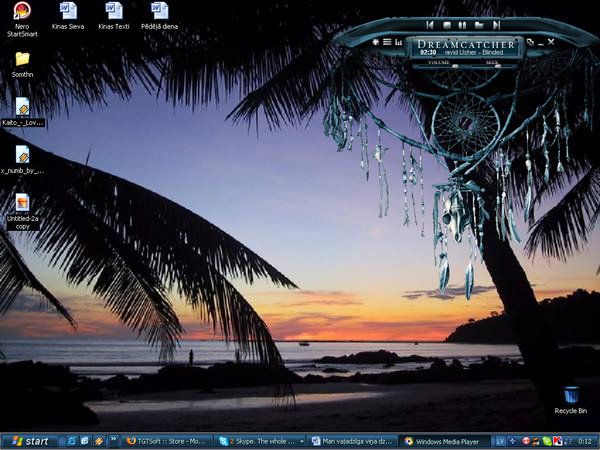Show the playlist using the lines icon
The width and height of the screenshot is (600, 450).
click(x=387, y=42)
